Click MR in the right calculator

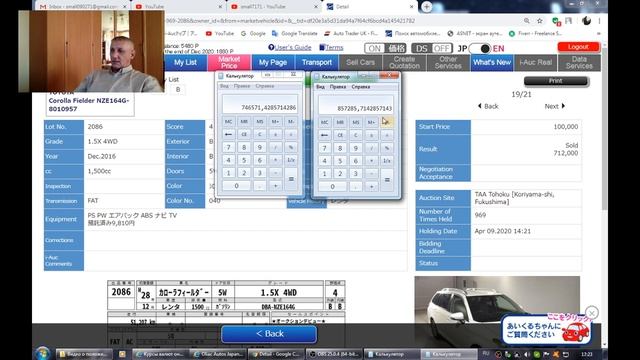point(340,122)
